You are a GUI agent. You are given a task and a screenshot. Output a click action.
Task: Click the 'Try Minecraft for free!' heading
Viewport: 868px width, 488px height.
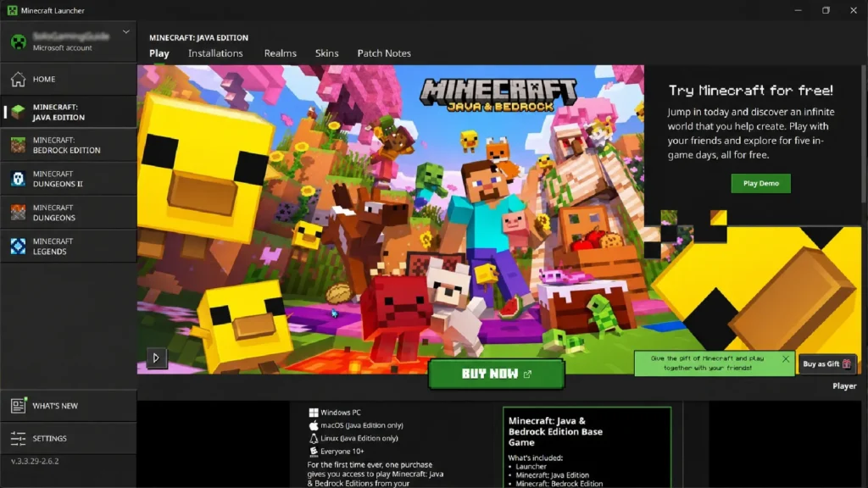pyautogui.click(x=751, y=90)
